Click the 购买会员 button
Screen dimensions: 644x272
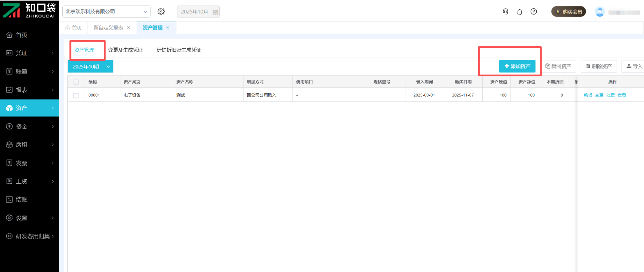click(x=569, y=12)
